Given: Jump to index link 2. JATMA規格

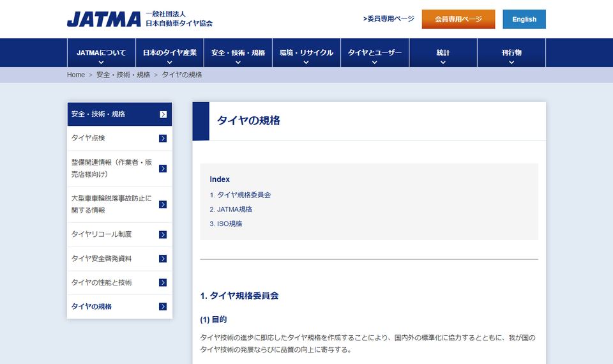Looking at the screenshot, I should [231, 209].
